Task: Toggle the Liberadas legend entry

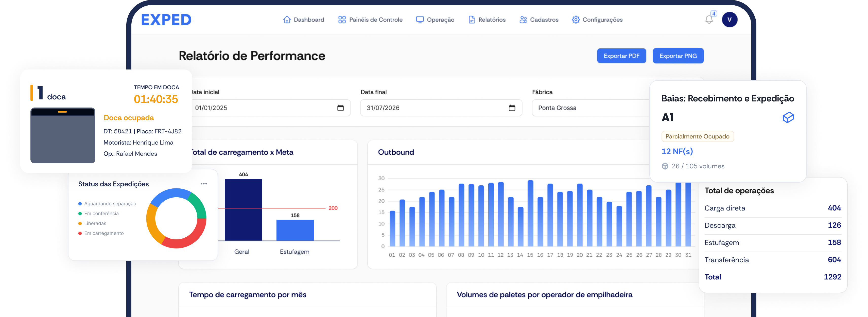Action: (x=92, y=223)
